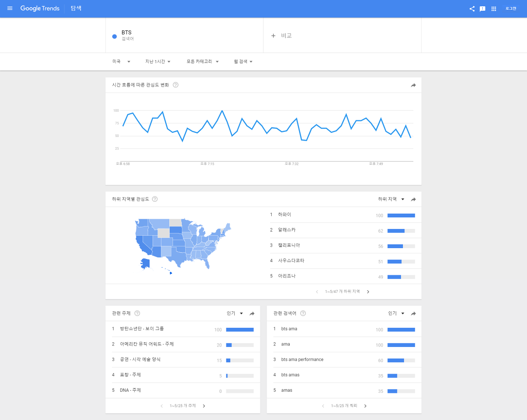The image size is (527, 420).
Task: Show help for interest over time
Action: pos(175,85)
